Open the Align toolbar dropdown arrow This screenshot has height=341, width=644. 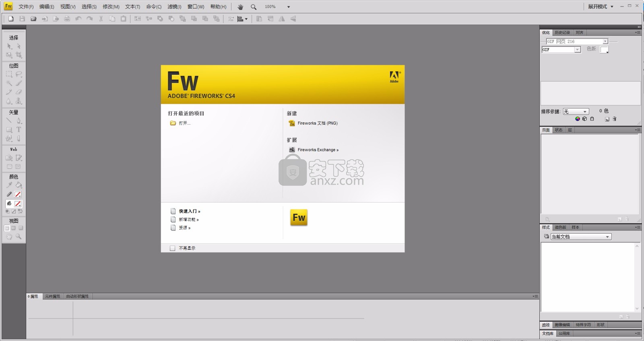(246, 19)
